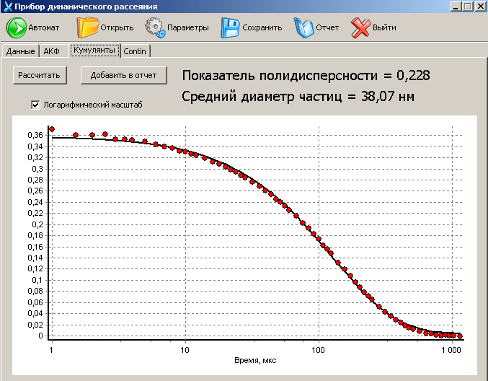Switch to the АКФ tab
Viewport: 488px width, 381px height.
coord(51,51)
